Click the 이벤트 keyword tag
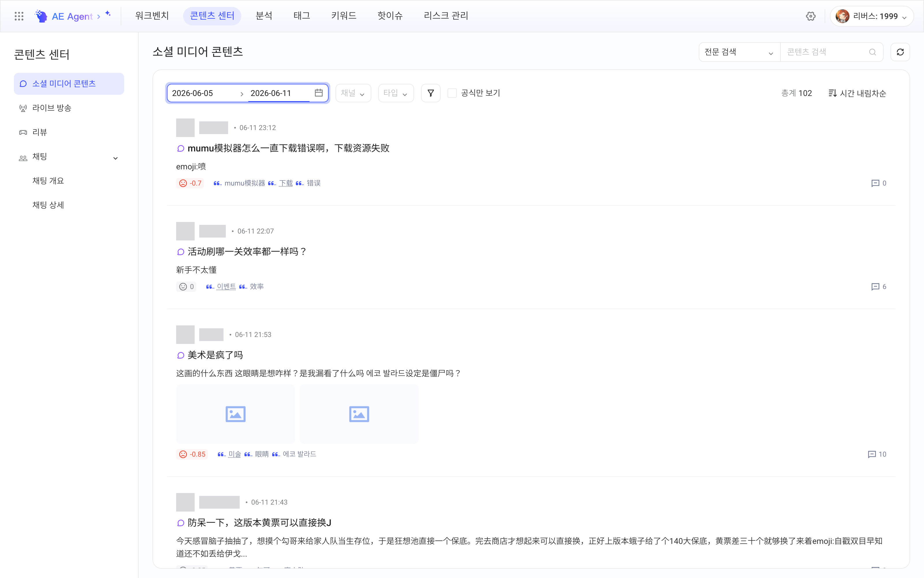The image size is (924, 578). click(226, 287)
